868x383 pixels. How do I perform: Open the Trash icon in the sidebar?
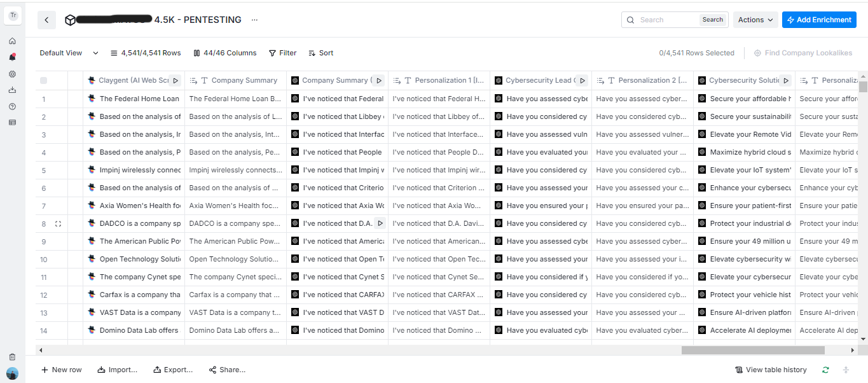click(x=12, y=357)
